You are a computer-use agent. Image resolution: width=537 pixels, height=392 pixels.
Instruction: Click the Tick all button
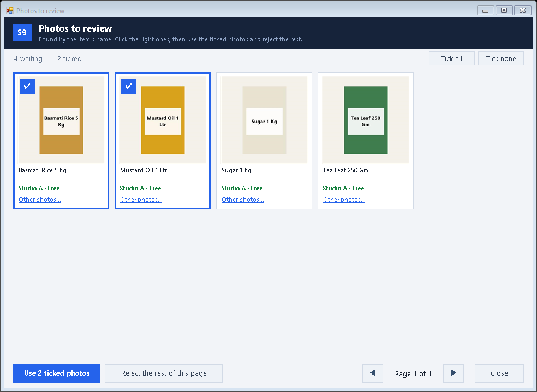451,58
